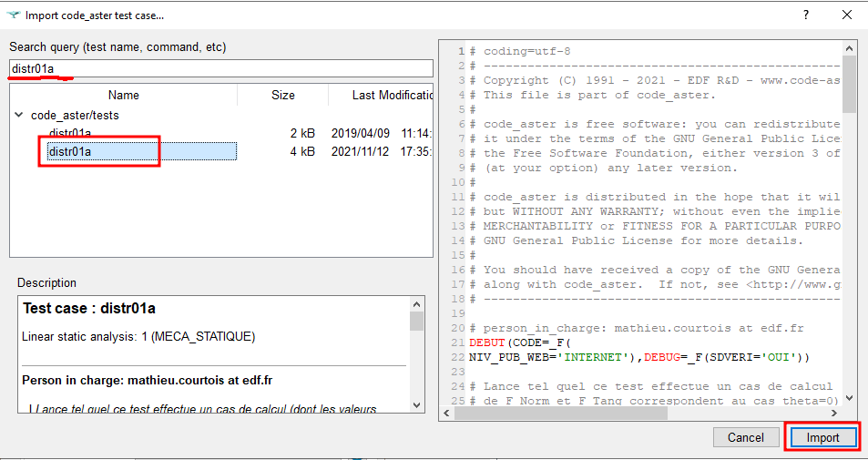Click code preview scrollbar up arrow

coord(849,48)
